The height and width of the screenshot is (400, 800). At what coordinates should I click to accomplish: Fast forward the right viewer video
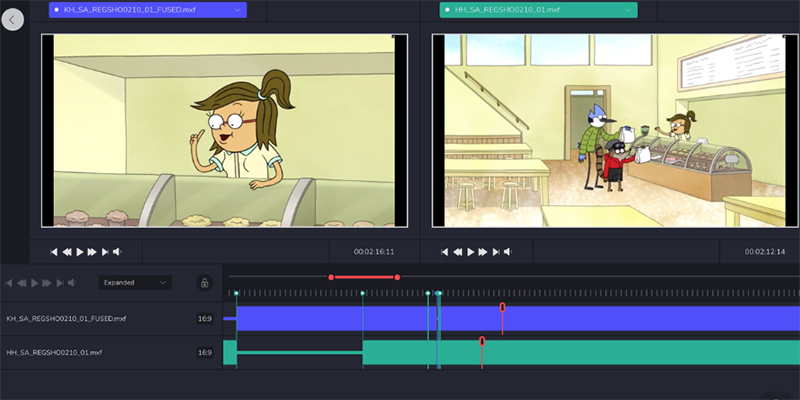pyautogui.click(x=483, y=252)
